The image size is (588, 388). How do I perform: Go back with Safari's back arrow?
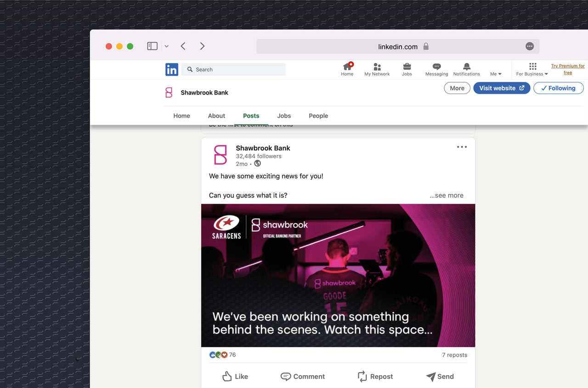point(183,46)
